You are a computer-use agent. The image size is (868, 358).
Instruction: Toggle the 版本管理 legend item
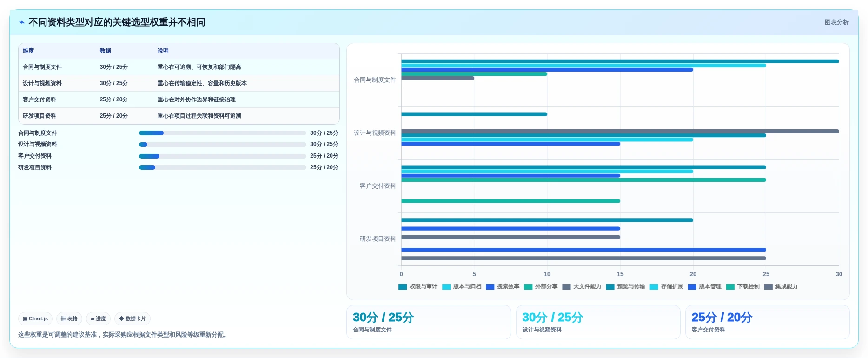click(704, 286)
